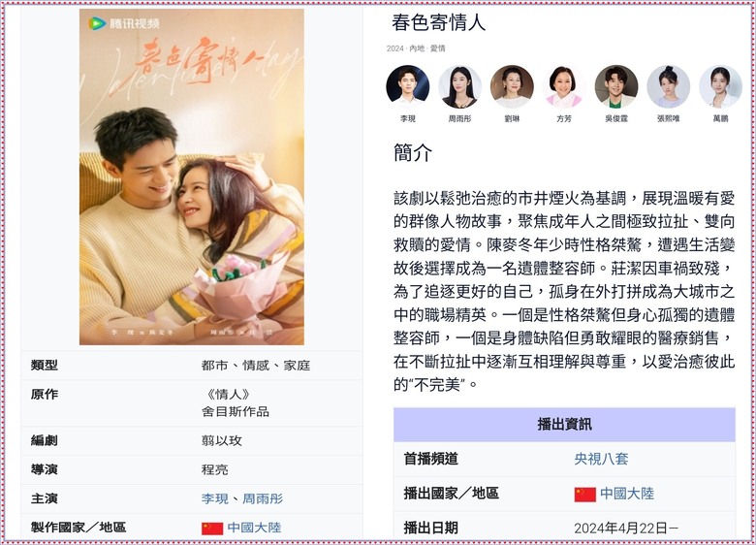The height and width of the screenshot is (545, 756).
Task: Open 周雨彤 cast avatar
Action: point(459,86)
